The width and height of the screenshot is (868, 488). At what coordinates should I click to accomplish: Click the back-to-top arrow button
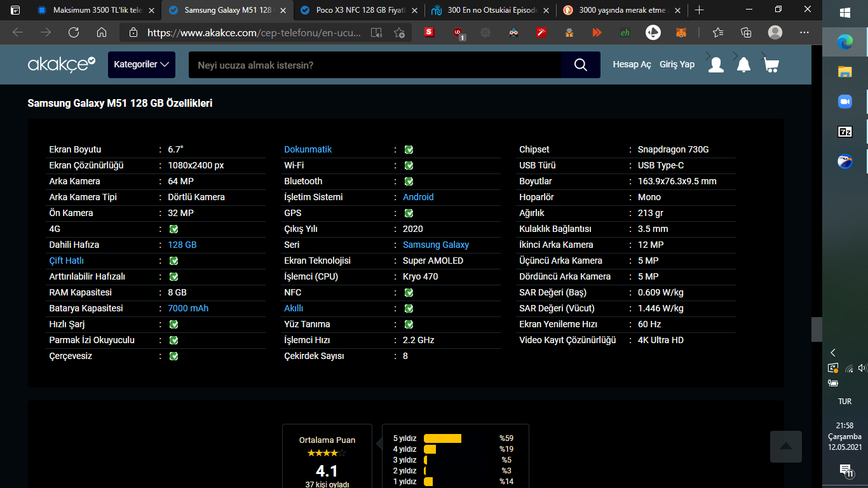click(x=786, y=447)
